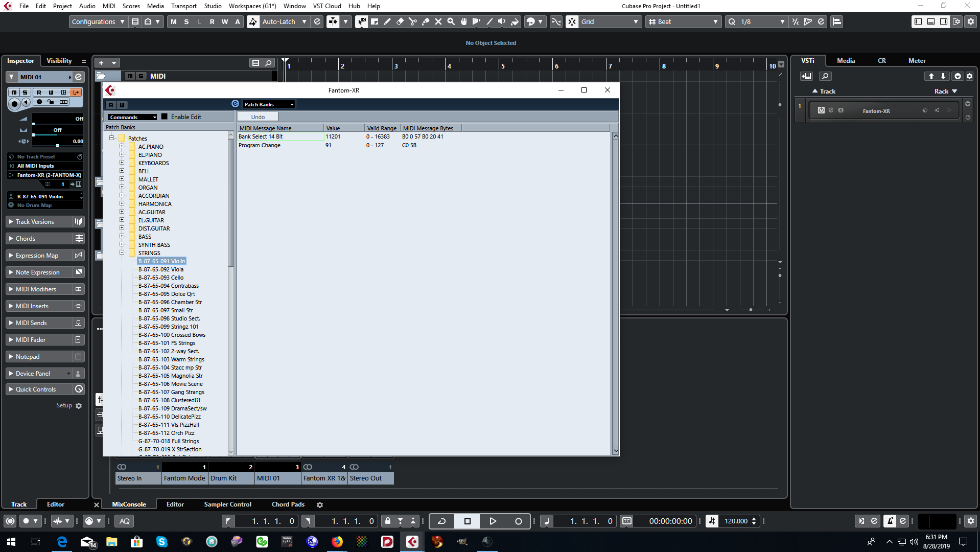Expand the AC.PIANO folder
Screen dimensions: 980x552
click(x=122, y=146)
